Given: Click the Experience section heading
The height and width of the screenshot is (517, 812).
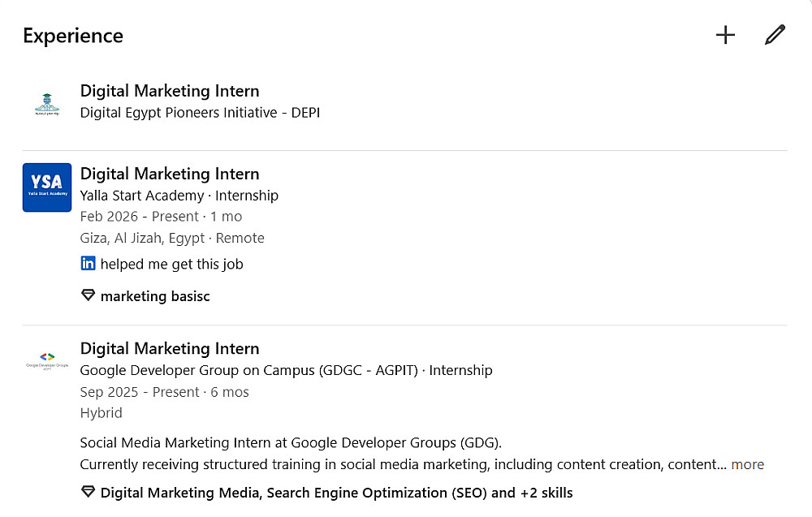Looking at the screenshot, I should tap(73, 36).
